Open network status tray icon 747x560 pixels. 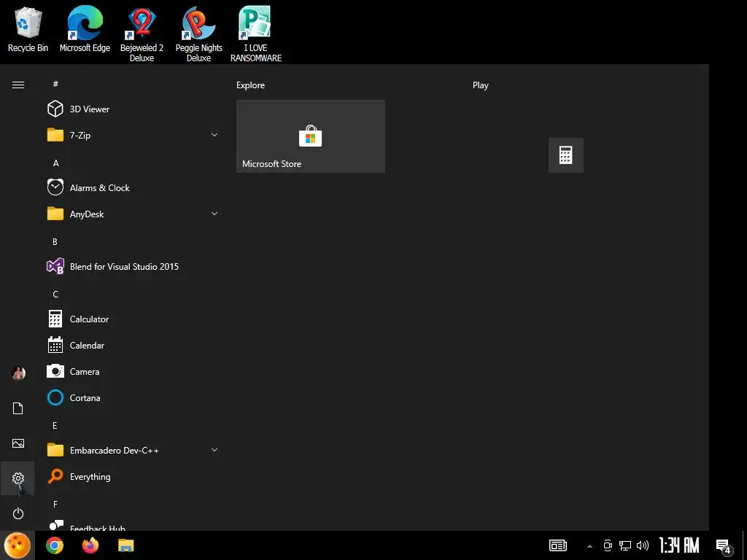click(625, 545)
